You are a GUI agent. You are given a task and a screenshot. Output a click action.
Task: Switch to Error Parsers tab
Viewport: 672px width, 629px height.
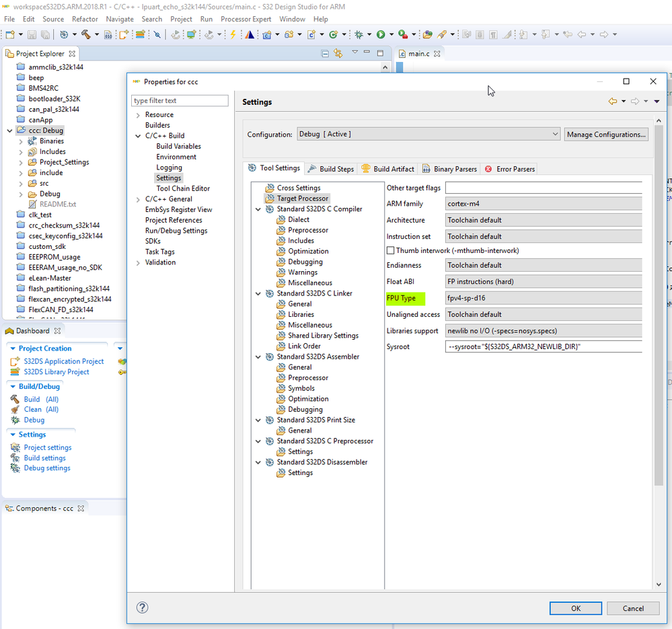coord(510,169)
